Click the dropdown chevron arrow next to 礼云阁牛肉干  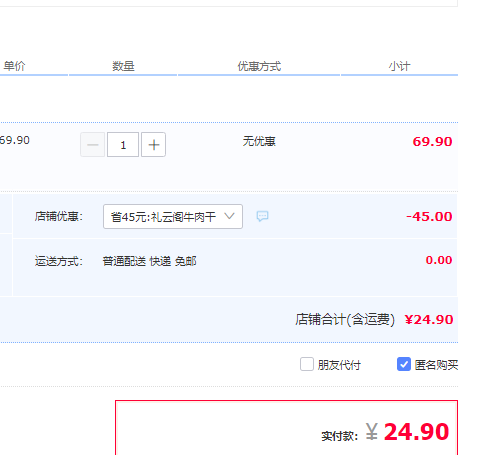(229, 216)
